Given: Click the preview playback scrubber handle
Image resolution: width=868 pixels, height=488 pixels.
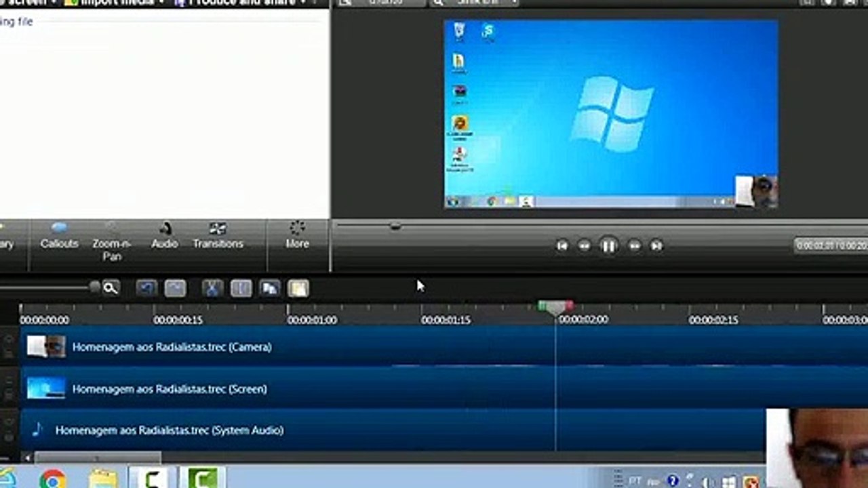Looking at the screenshot, I should pyautogui.click(x=395, y=226).
